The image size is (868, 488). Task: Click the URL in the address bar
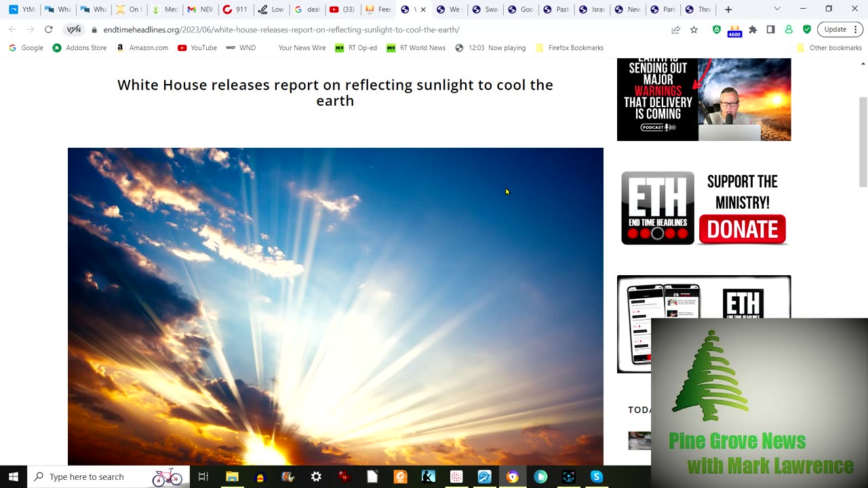[281, 30]
